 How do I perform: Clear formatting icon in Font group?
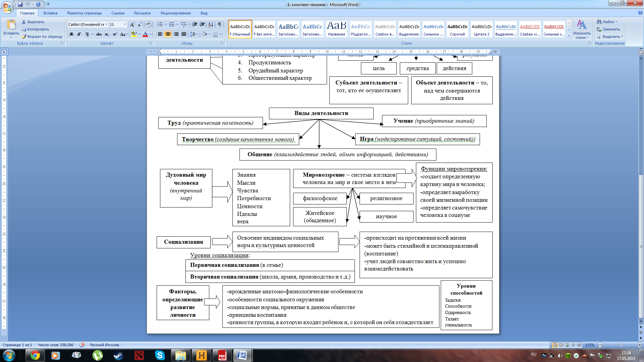click(x=149, y=24)
